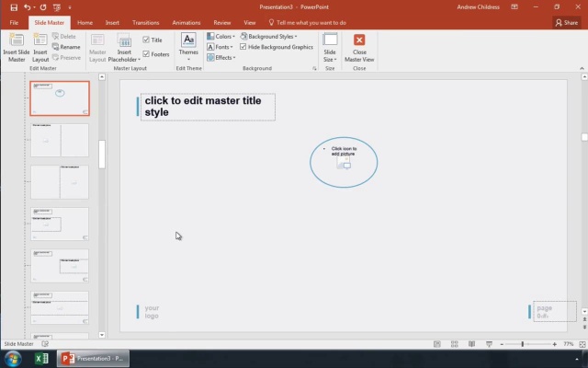Open Format Background dialog launcher
Screen dimensions: 588x368
click(314, 68)
